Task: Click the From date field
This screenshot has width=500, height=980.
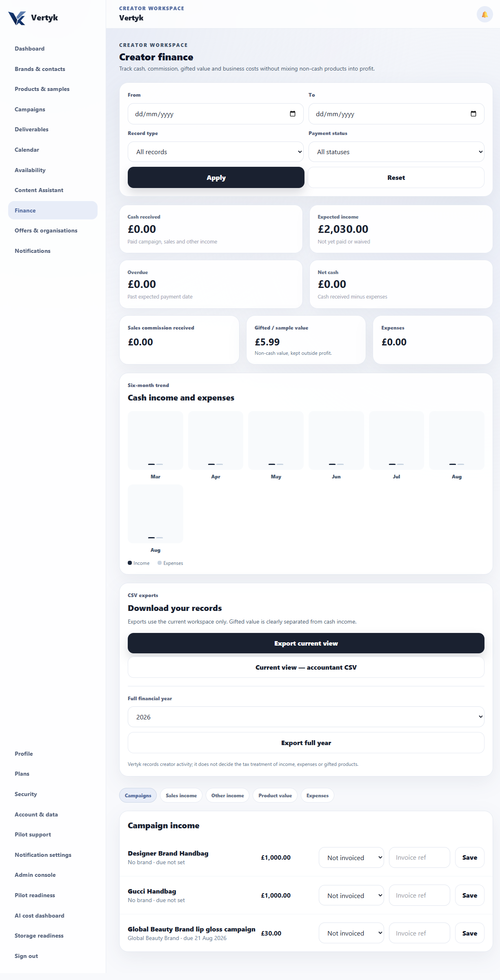Action: [x=216, y=114]
